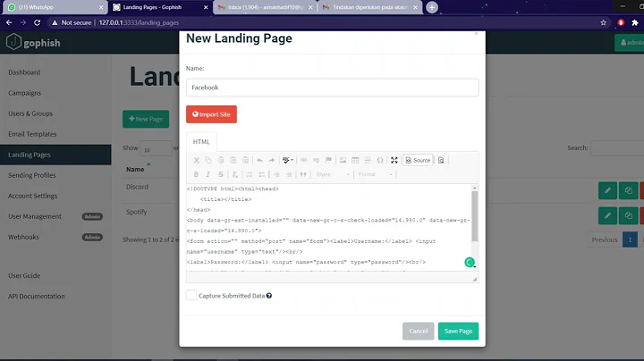Decrease the indent

pyautogui.click(x=276, y=175)
